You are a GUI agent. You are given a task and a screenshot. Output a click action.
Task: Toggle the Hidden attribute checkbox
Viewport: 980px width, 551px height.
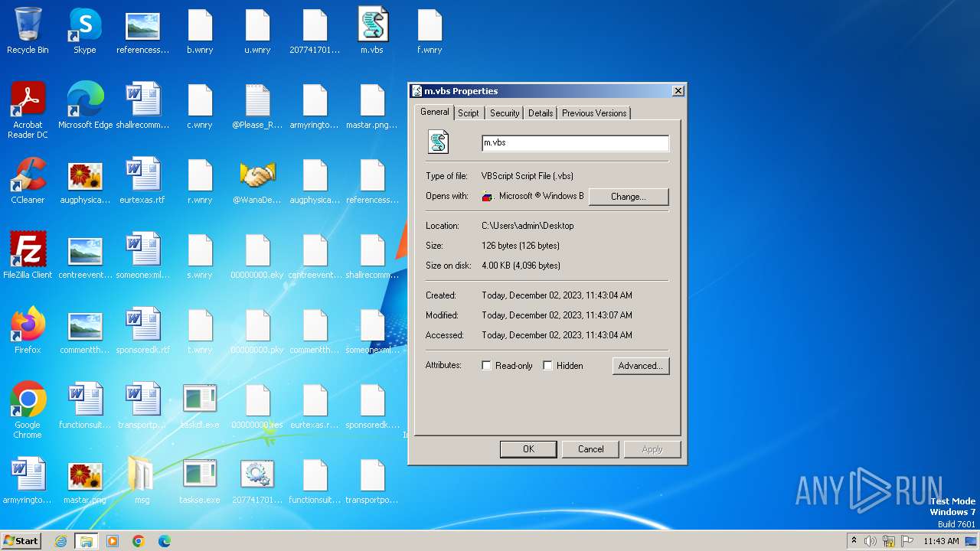547,366
